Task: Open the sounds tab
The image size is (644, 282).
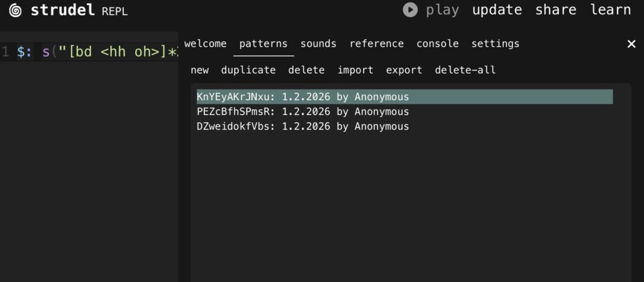Action: click(x=318, y=44)
